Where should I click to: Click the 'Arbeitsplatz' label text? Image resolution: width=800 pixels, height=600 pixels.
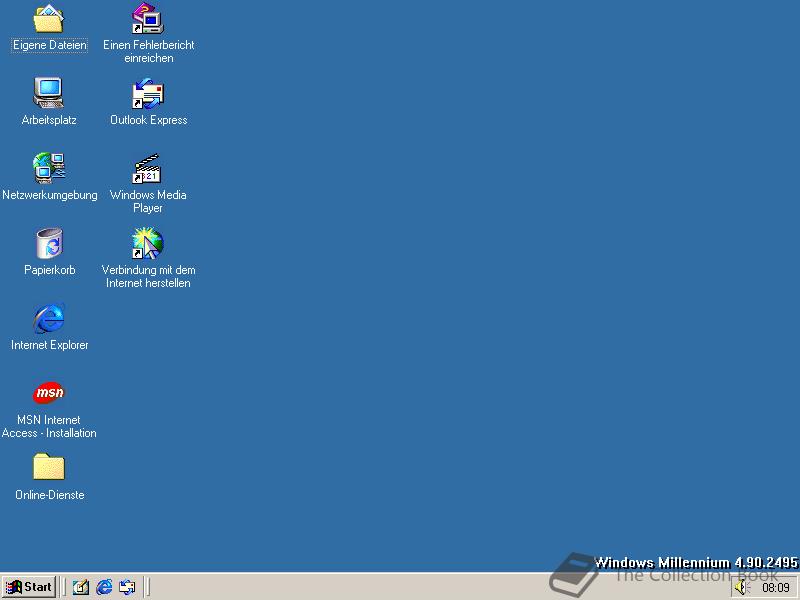pos(49,120)
